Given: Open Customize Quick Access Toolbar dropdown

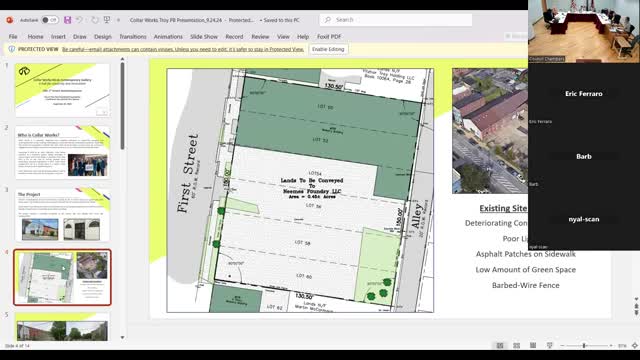Looking at the screenshot, I should coord(118,20).
